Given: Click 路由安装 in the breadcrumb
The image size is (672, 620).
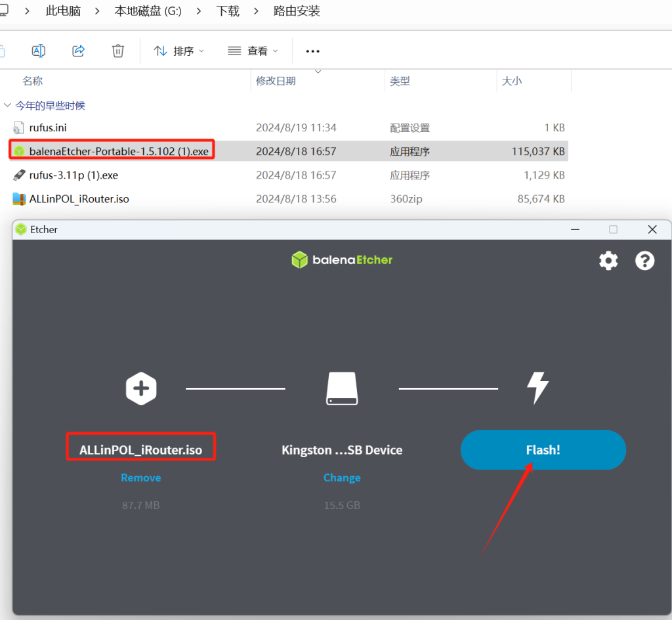Looking at the screenshot, I should tap(297, 11).
